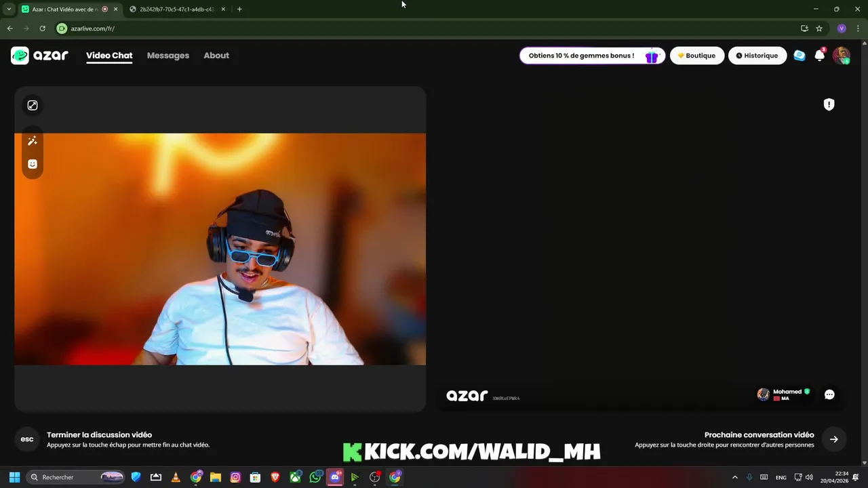The image size is (868, 488).
Task: Open WhatsApp from the taskbar
Action: point(315,477)
